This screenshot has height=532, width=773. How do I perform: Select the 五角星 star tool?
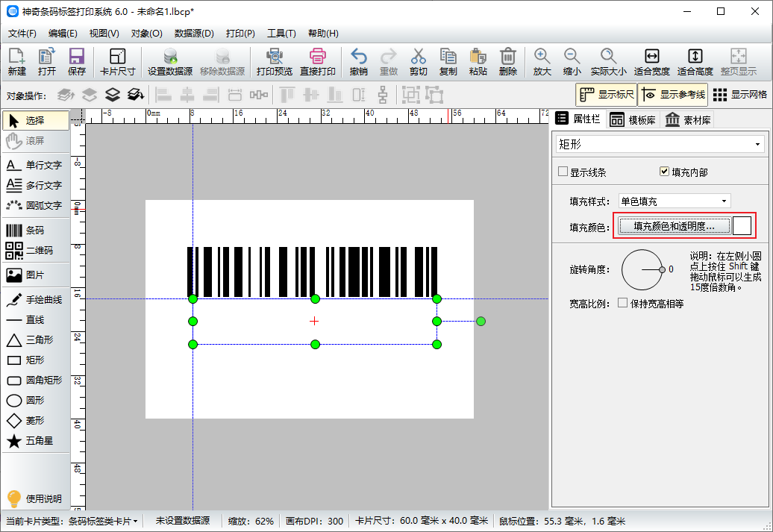pyautogui.click(x=36, y=441)
